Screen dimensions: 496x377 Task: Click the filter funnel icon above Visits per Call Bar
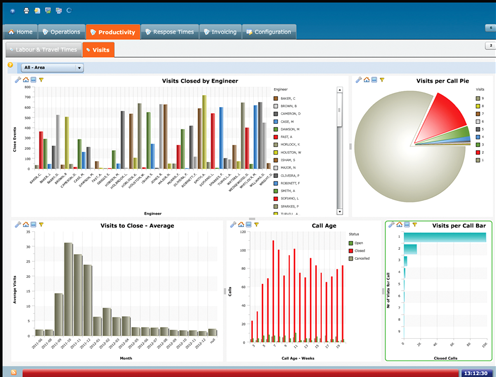415,225
